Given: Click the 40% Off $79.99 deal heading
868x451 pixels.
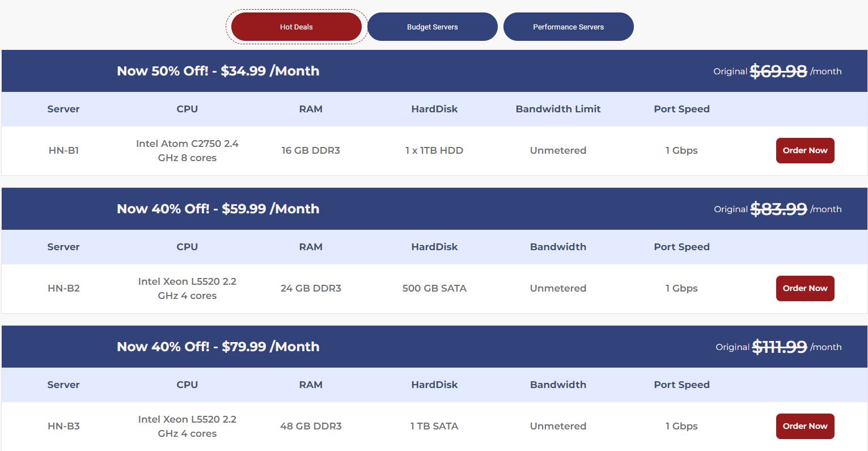Looking at the screenshot, I should (x=218, y=347).
